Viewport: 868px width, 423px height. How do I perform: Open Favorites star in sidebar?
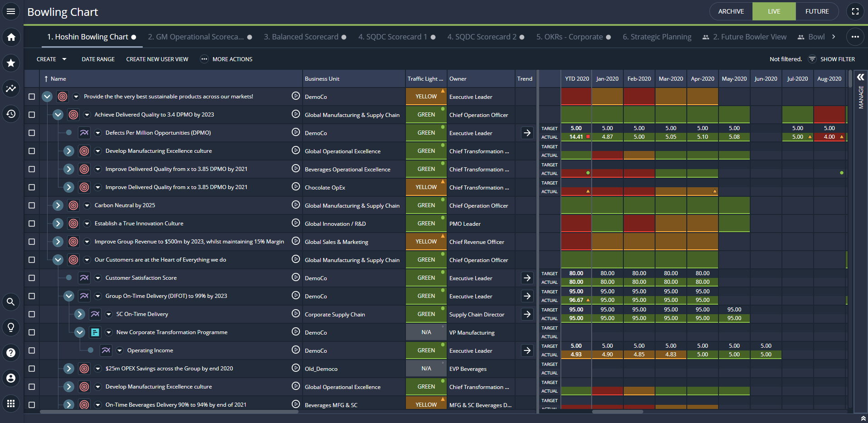point(11,63)
